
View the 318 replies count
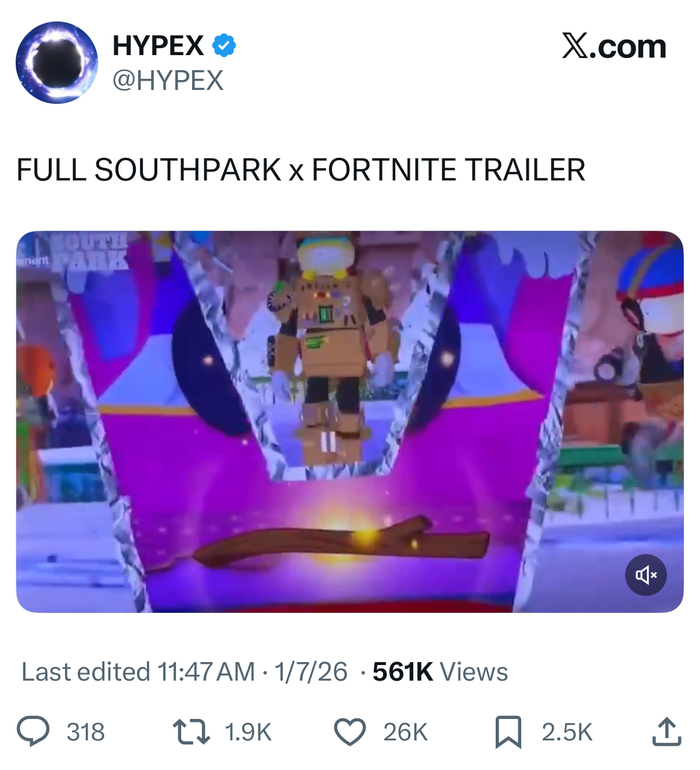tap(85, 732)
